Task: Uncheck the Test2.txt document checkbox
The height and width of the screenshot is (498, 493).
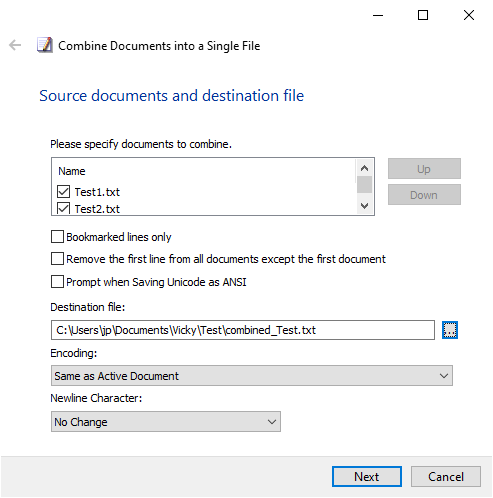Action: click(x=63, y=208)
